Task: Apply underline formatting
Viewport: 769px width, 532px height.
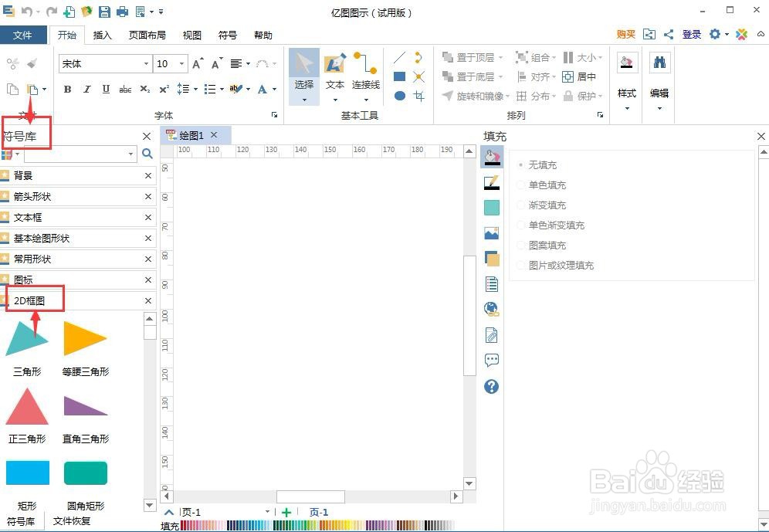Action: coord(104,90)
